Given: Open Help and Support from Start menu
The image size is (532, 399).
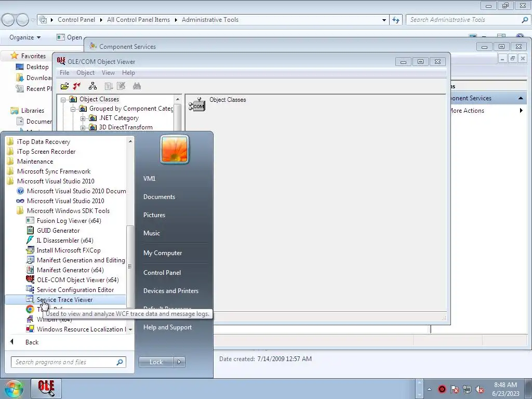Looking at the screenshot, I should 167,327.
